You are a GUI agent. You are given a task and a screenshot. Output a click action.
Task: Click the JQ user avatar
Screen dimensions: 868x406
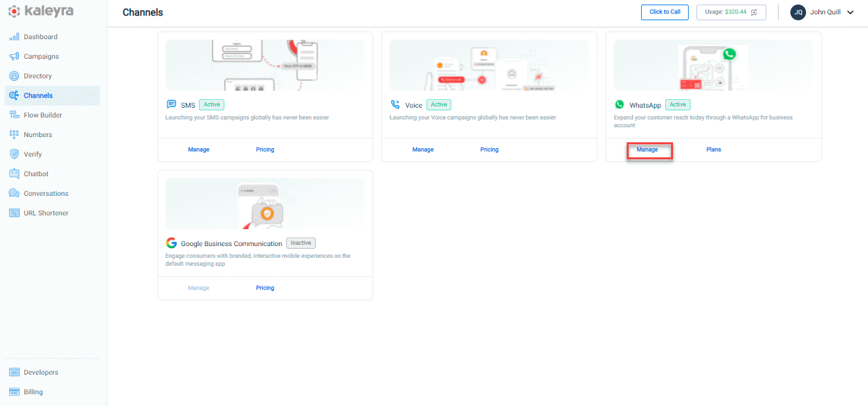(x=798, y=12)
